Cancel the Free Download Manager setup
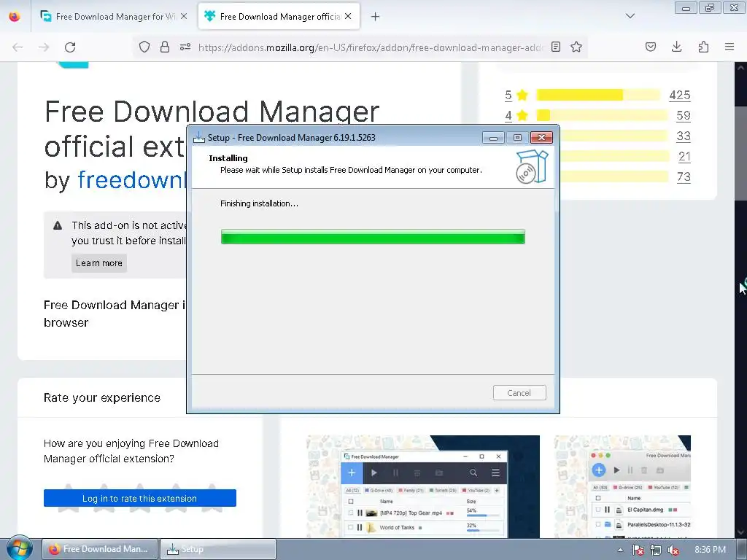This screenshot has height=560, width=747. point(519,393)
